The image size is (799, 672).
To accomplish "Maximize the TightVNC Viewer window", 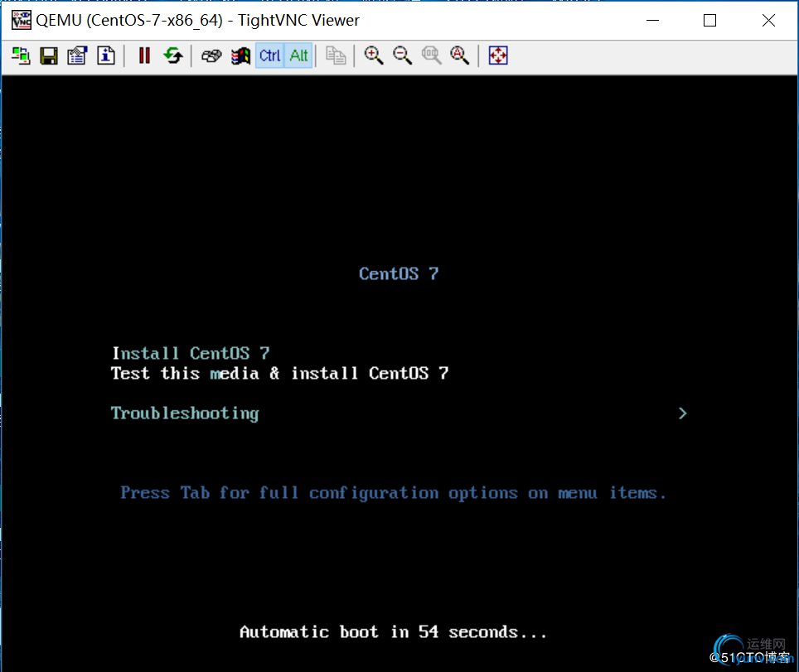I will coord(709,21).
